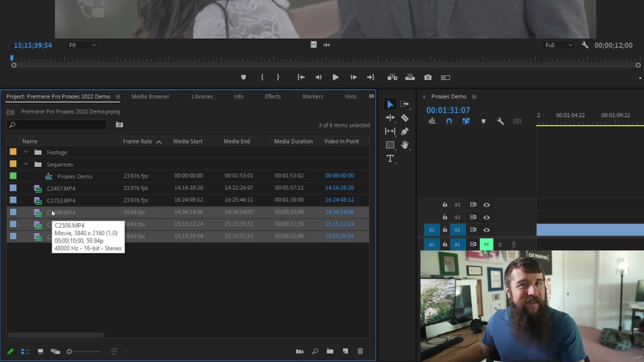Select the Rectangle tool
This screenshot has height=362, width=644.
tap(390, 145)
